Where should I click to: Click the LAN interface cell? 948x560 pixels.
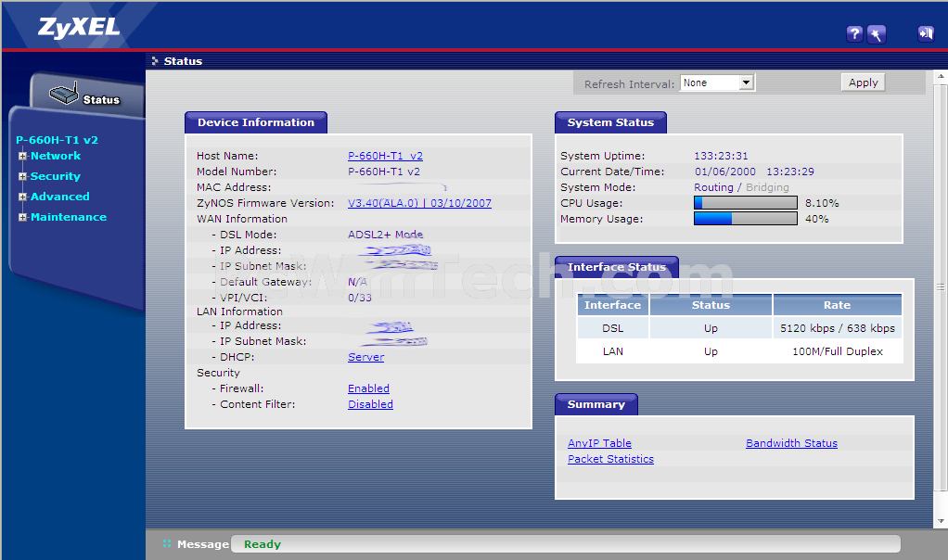tap(612, 351)
